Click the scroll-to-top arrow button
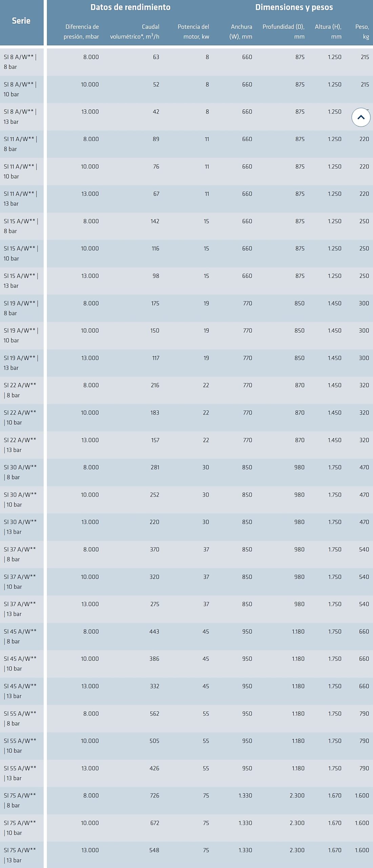Viewport: 373px width, 868px height. (361, 117)
